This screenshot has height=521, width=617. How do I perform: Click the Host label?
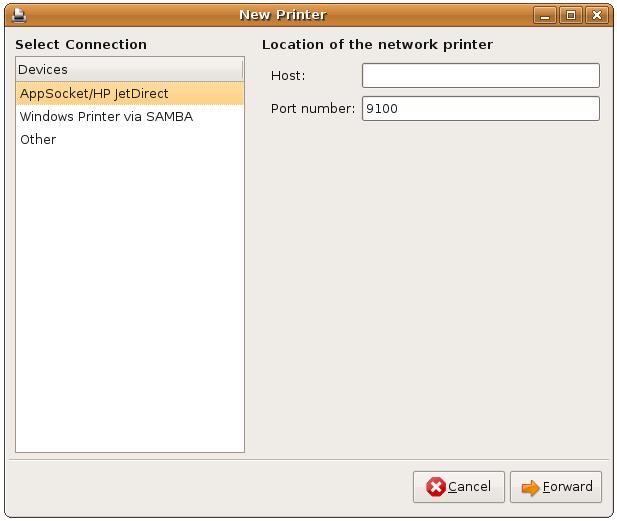pyautogui.click(x=288, y=76)
